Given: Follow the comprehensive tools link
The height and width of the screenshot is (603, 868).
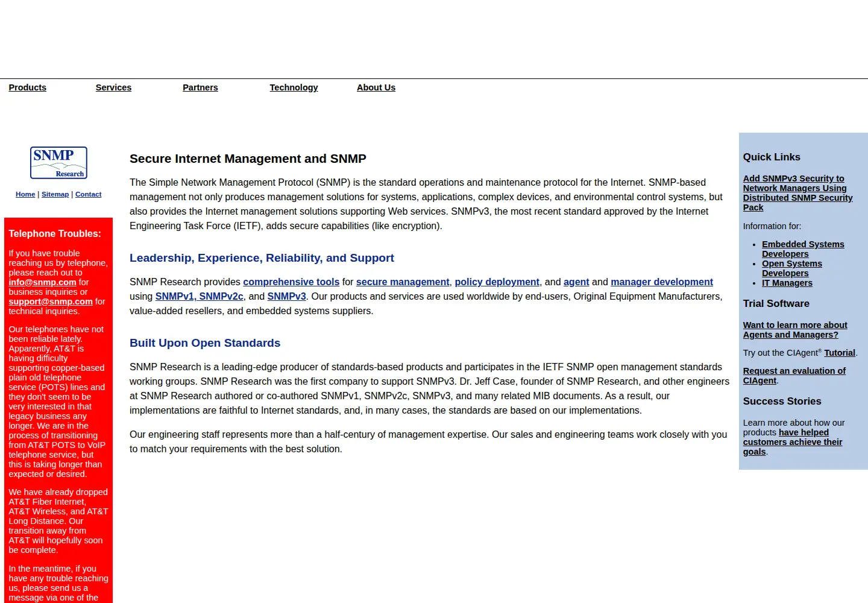Looking at the screenshot, I should click(x=291, y=282).
